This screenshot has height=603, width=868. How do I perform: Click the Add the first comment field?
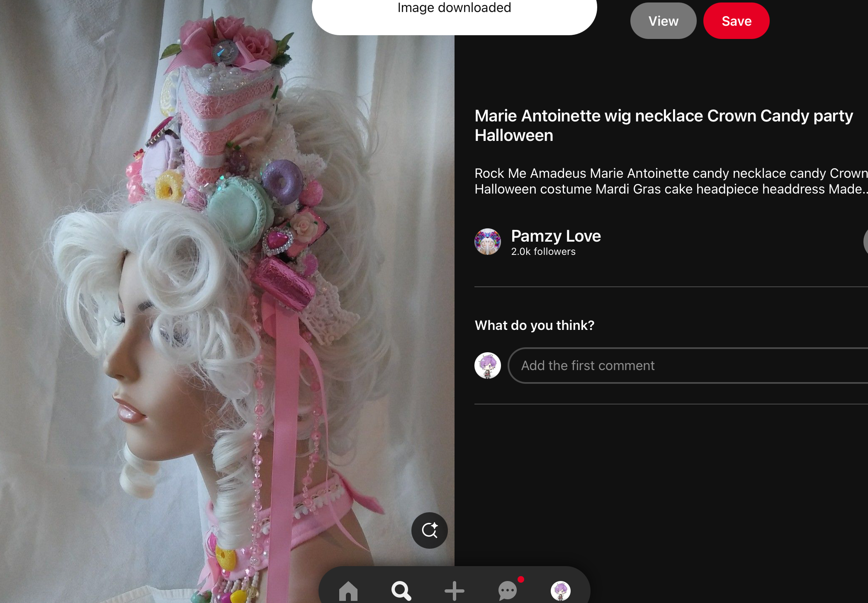(x=688, y=366)
